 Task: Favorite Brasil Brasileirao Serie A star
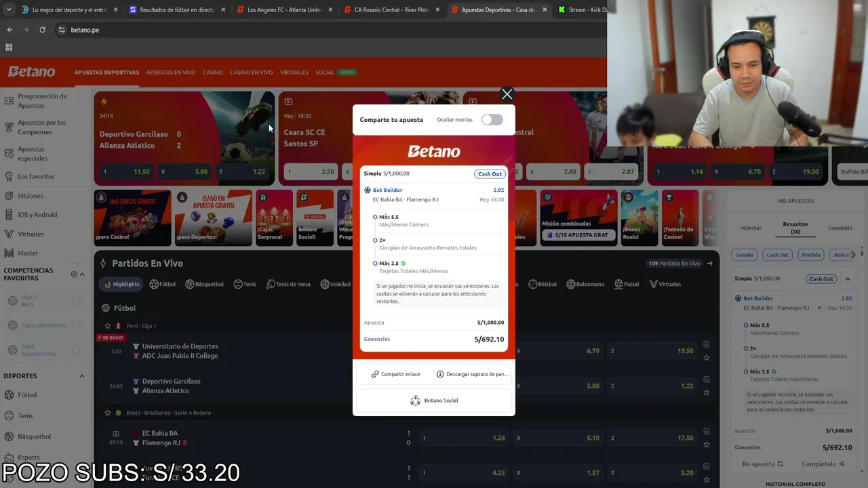point(107,413)
